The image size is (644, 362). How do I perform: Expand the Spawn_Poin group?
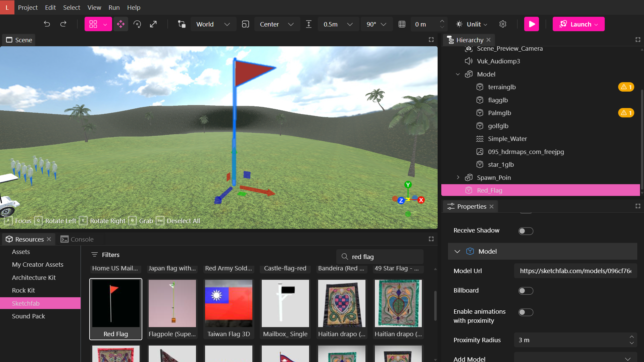458,177
